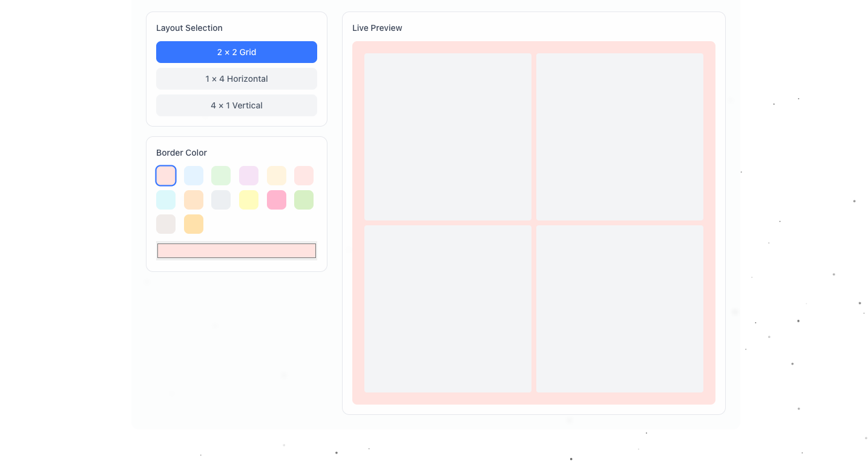Select the peach swatch in second row
Image resolution: width=868 pixels, height=470 pixels.
(x=194, y=200)
